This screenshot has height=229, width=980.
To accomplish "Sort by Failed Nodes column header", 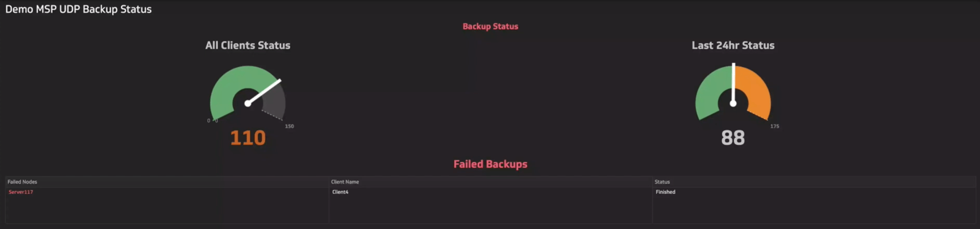I will tap(22, 182).
